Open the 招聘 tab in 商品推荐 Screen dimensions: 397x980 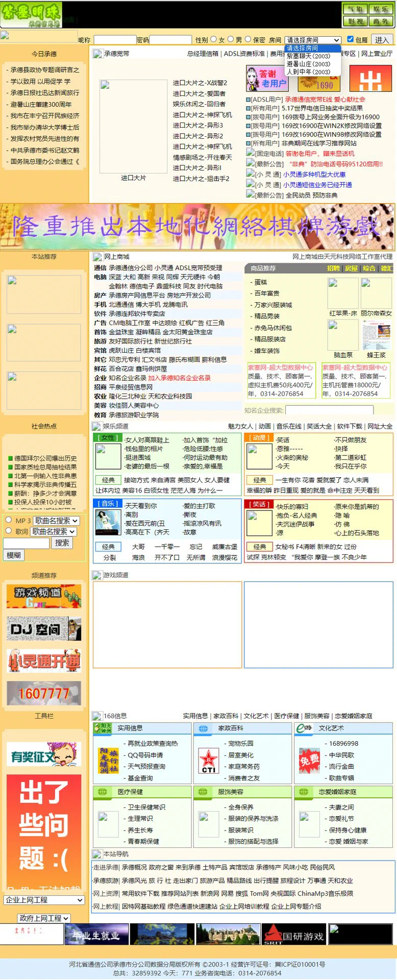coord(334,268)
